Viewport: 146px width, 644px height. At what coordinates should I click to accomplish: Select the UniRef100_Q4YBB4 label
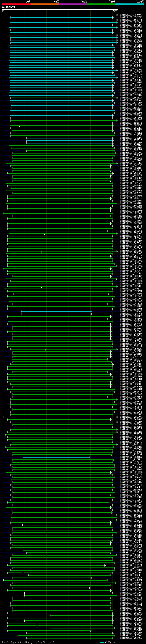(x=131, y=397)
